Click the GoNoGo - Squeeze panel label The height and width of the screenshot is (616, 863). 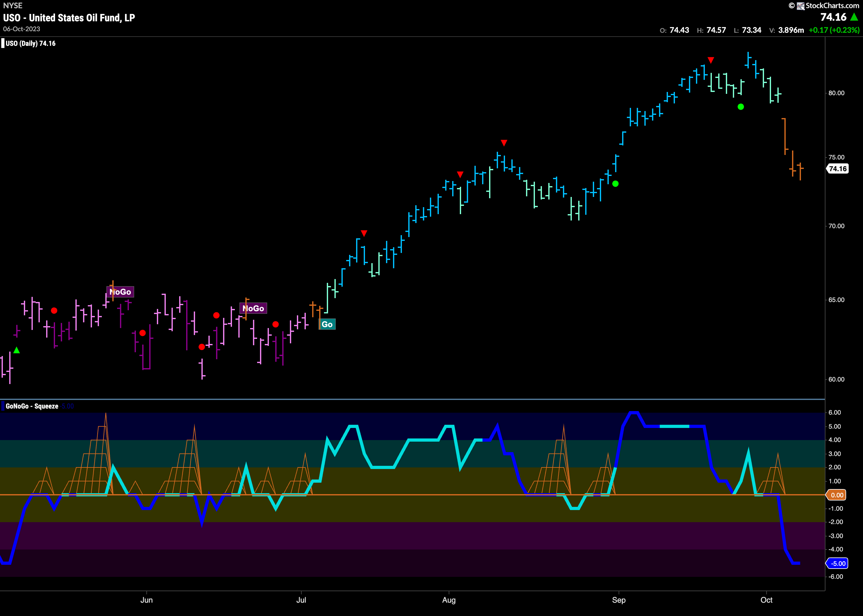click(x=32, y=406)
